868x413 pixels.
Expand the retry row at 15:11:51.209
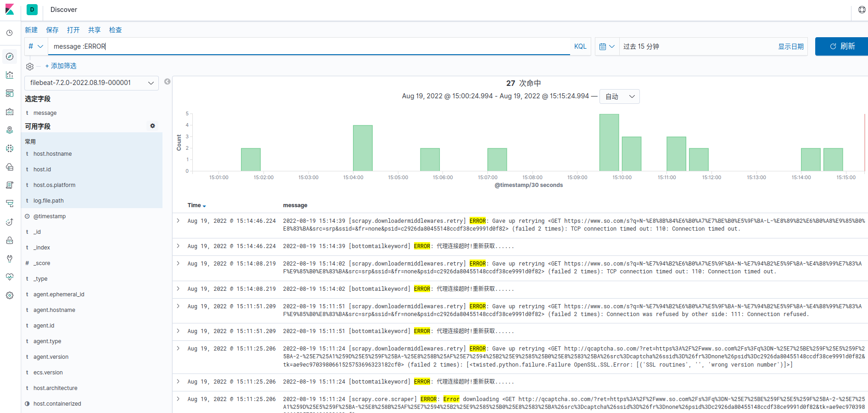[x=178, y=306]
